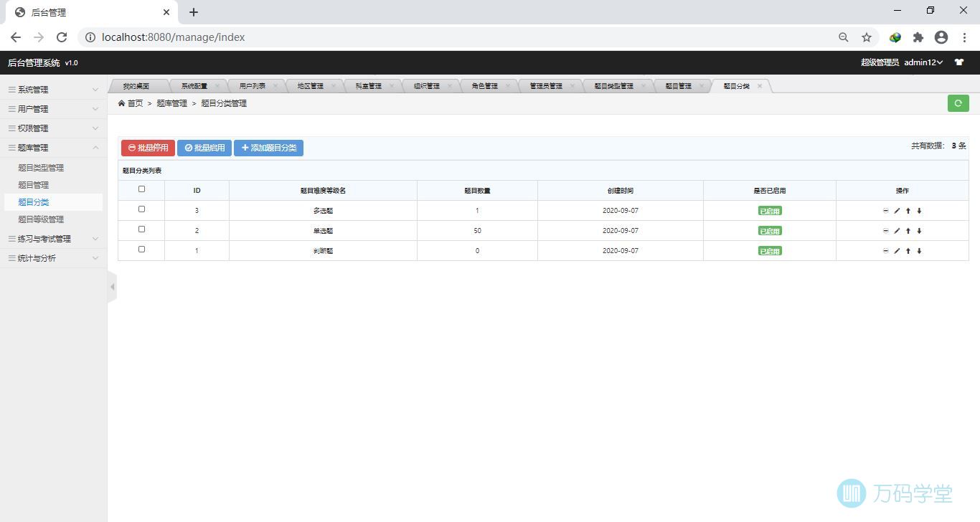Click the browser address bar URL

[174, 37]
